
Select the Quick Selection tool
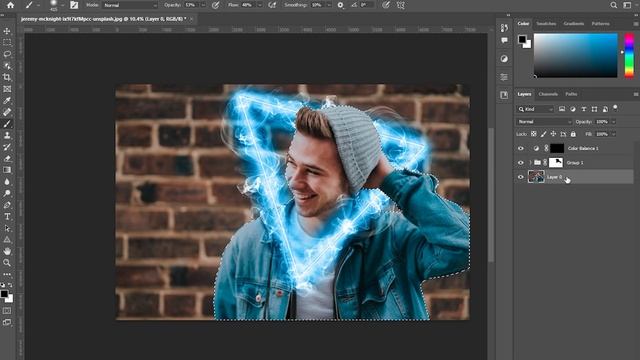click(x=7, y=66)
